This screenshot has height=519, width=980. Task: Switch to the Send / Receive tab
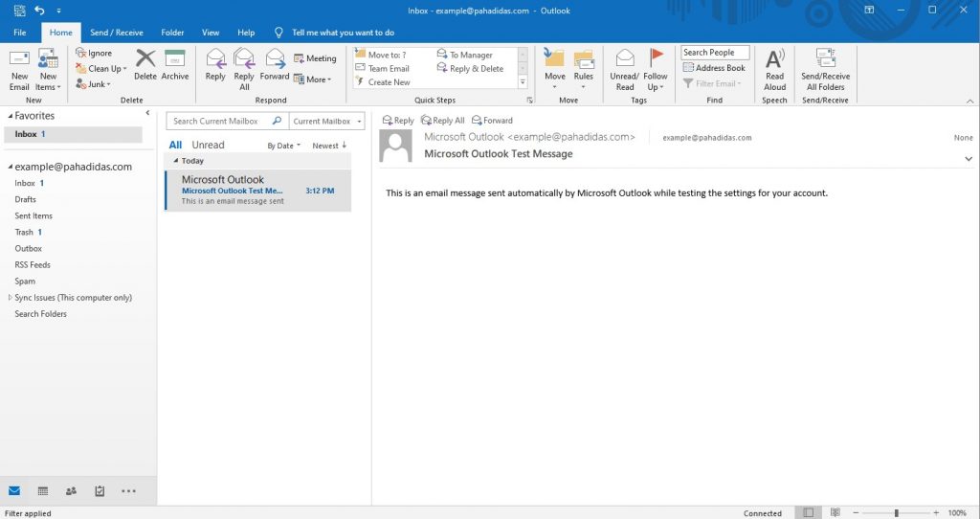116,33
